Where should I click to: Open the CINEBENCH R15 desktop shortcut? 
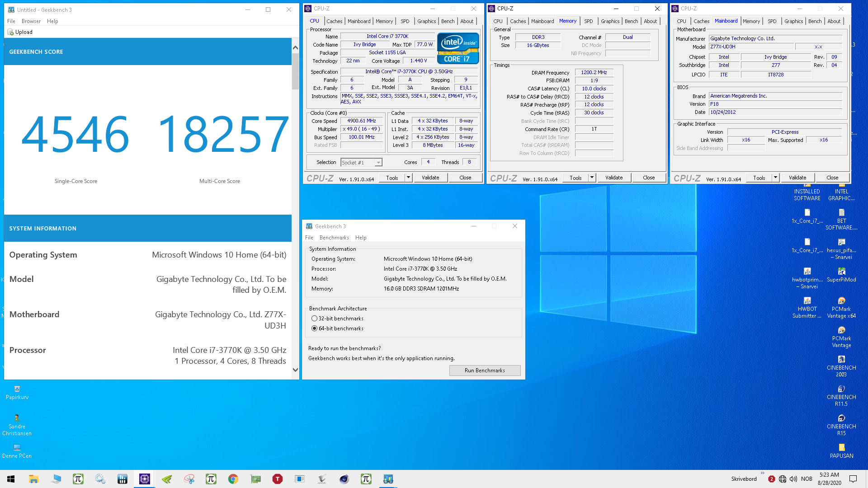[841, 425]
